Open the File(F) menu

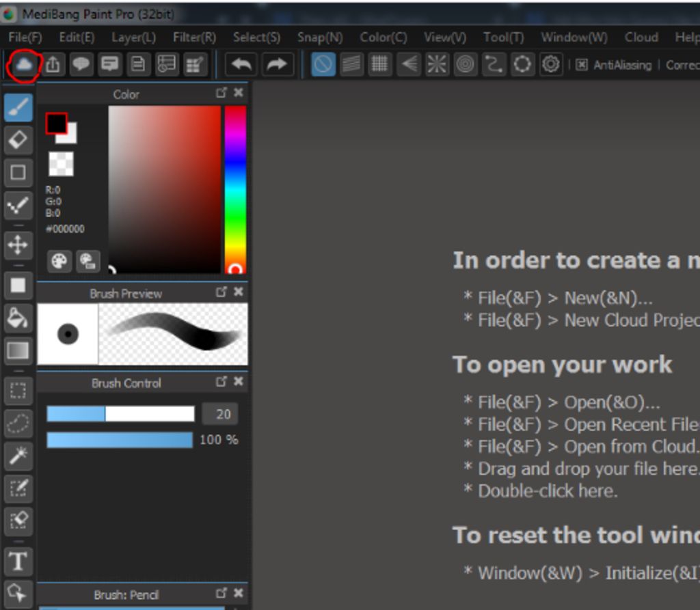coord(25,38)
